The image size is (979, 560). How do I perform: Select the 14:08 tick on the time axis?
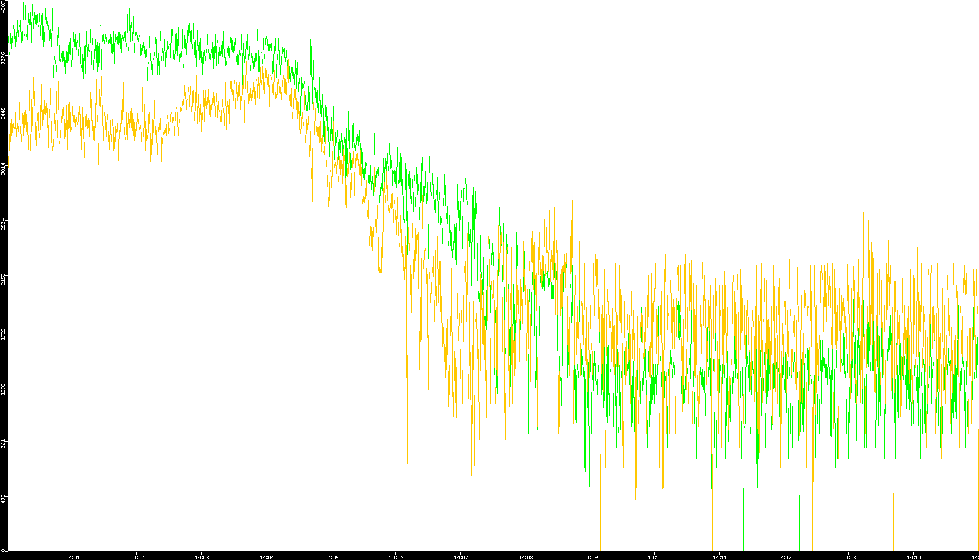525,557
